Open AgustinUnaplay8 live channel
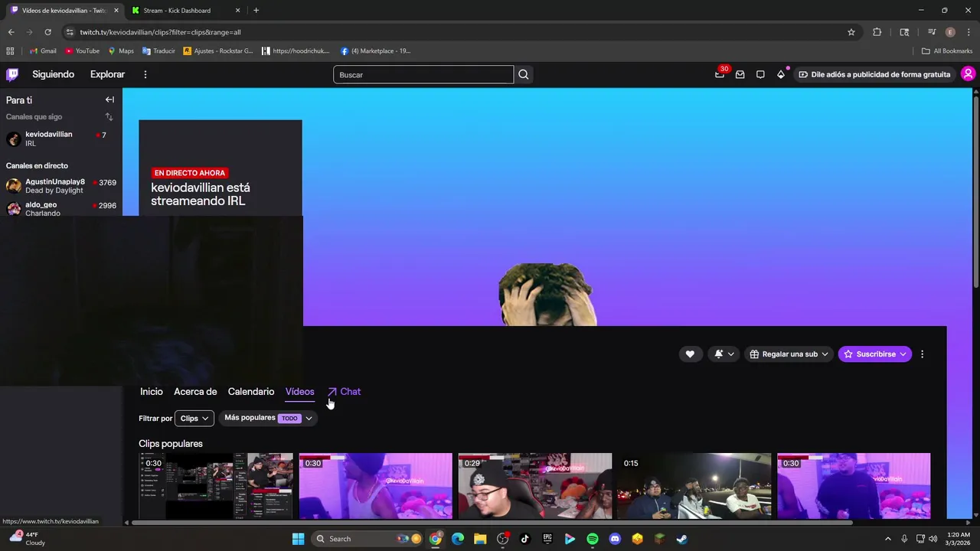The height and width of the screenshot is (551, 980). pyautogui.click(x=60, y=186)
